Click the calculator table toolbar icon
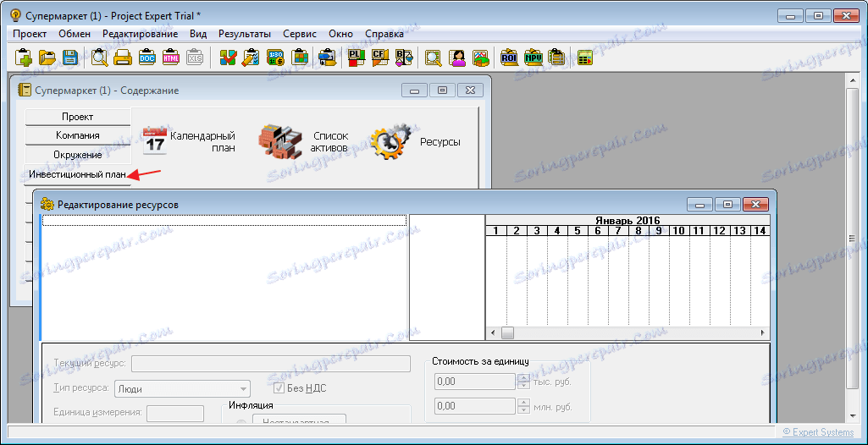Screen dimensions: 868x445 584,58
